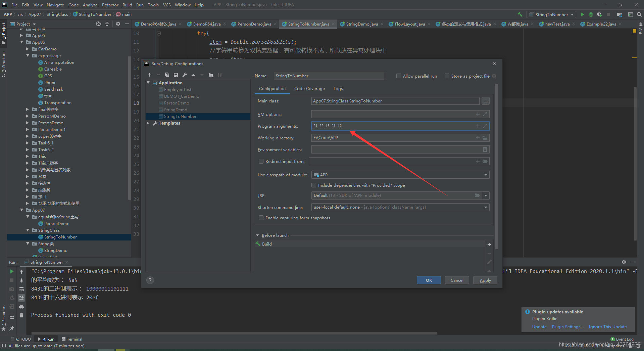644x351 pixels.
Task: Copy the selected run configuration
Action: (x=167, y=75)
